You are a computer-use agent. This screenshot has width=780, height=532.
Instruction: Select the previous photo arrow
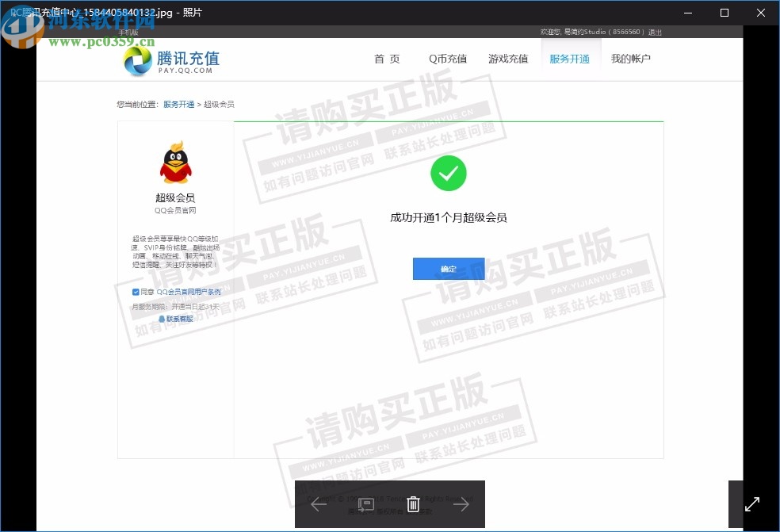click(x=317, y=504)
